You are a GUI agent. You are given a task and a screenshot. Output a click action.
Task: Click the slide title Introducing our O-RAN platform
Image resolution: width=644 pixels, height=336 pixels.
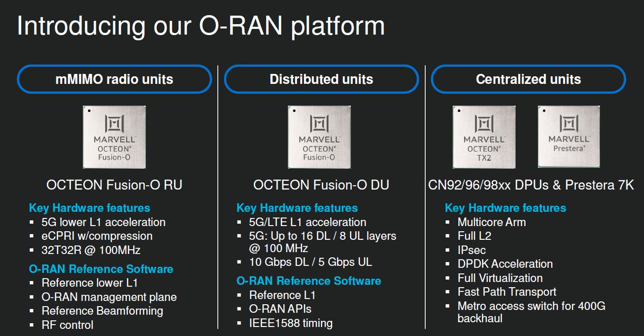[201, 26]
